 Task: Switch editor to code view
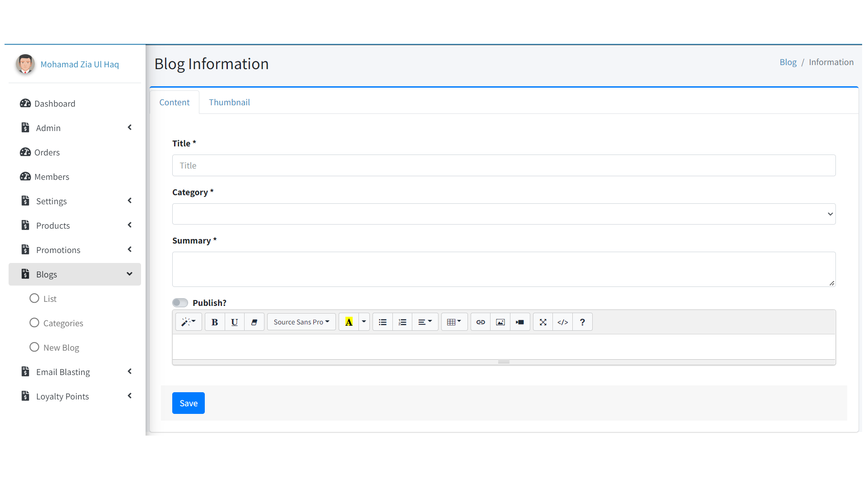[562, 322]
